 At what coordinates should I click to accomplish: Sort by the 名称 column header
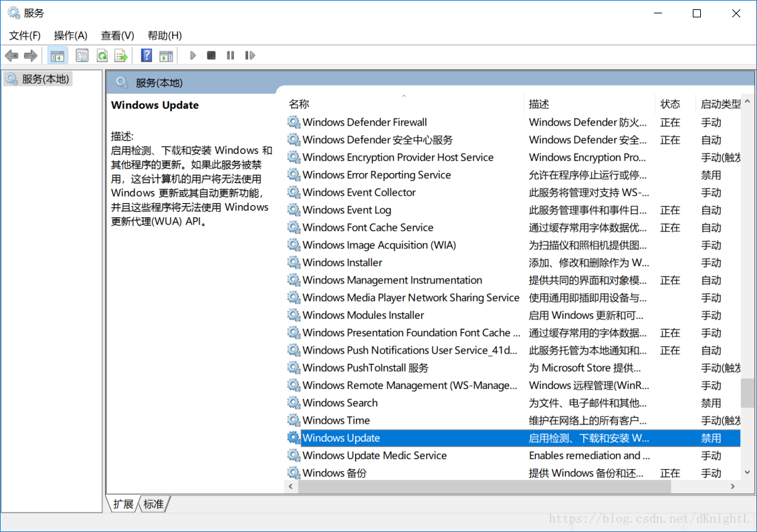pyautogui.click(x=405, y=104)
